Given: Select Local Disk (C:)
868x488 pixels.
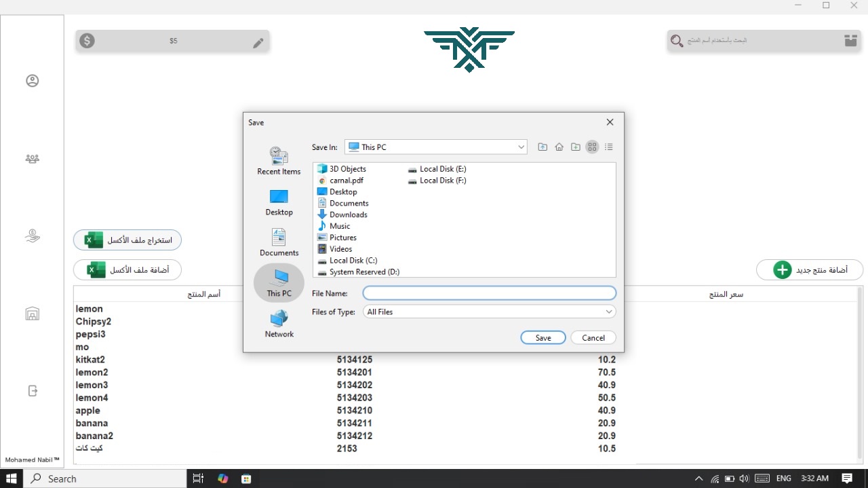Looking at the screenshot, I should (x=347, y=261).
